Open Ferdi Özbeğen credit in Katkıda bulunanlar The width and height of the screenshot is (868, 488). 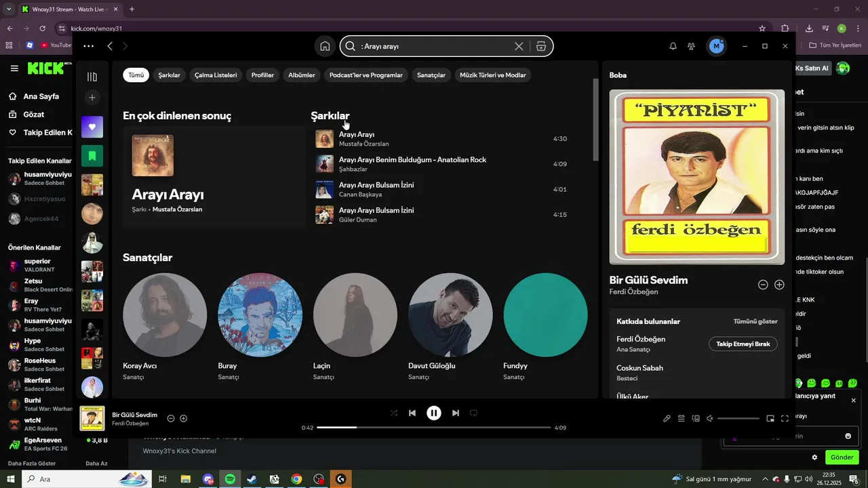(x=641, y=339)
